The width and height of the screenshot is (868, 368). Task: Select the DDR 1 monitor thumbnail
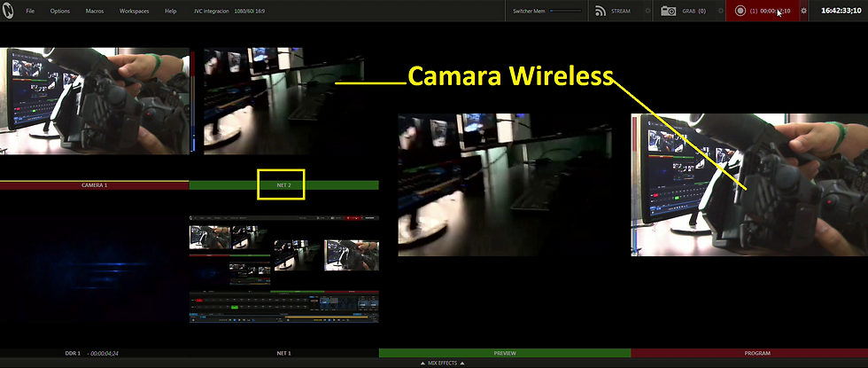point(94,269)
